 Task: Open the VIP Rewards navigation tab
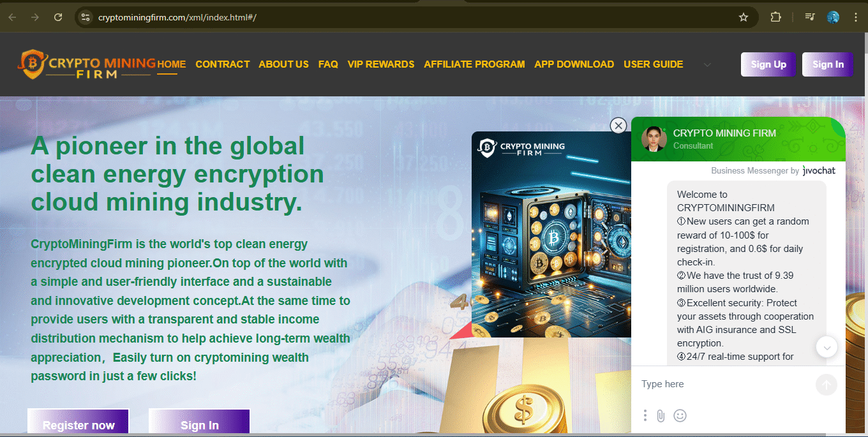pyautogui.click(x=381, y=64)
